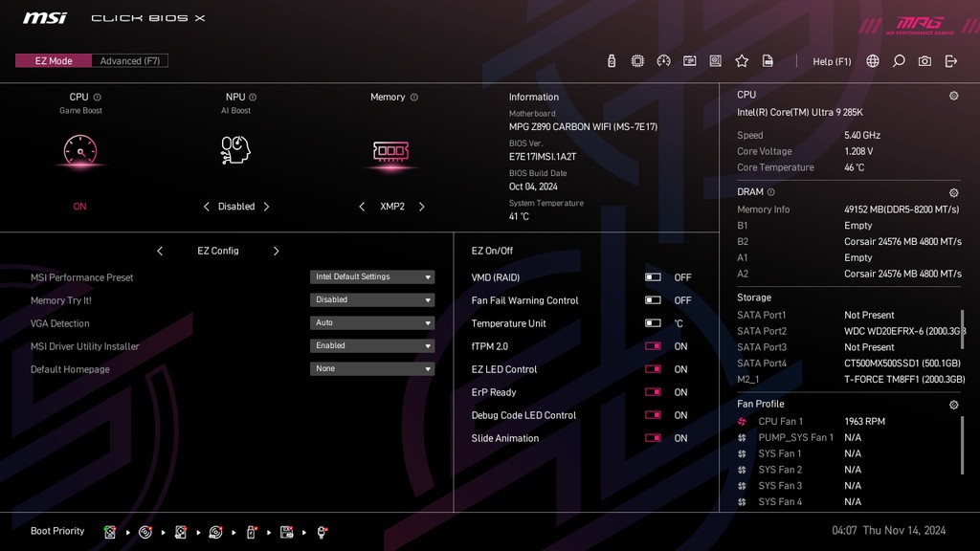The height and width of the screenshot is (551, 980).
Task: Open Favorites star icon
Action: (742, 60)
